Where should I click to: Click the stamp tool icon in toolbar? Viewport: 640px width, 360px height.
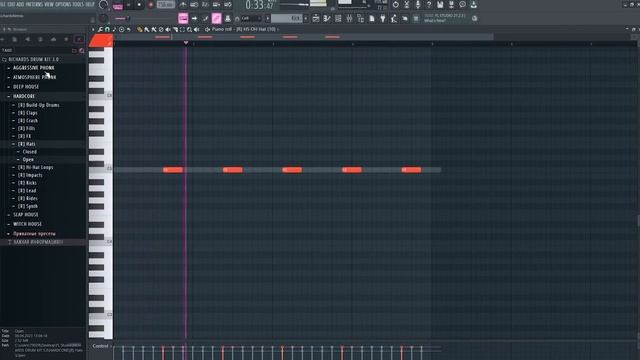(228, 18)
